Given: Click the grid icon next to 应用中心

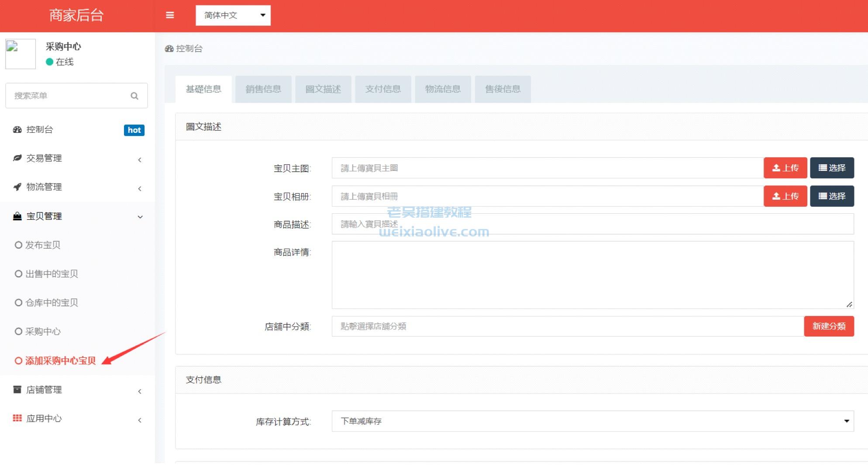Looking at the screenshot, I should point(17,418).
